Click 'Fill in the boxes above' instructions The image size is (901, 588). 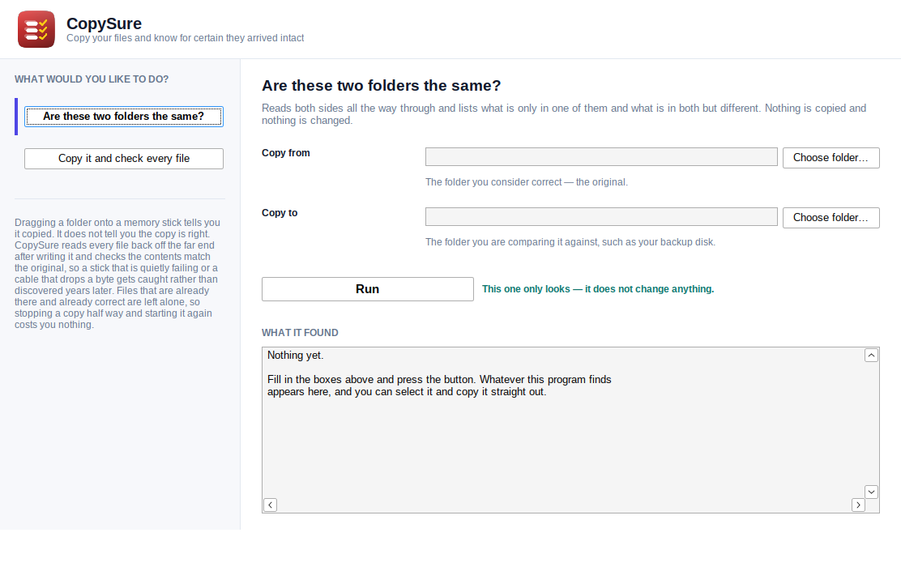click(439, 386)
